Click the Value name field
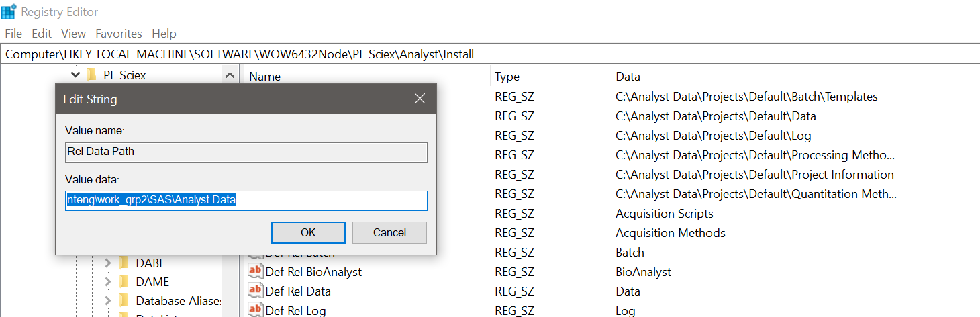Viewport: 980px width, 317px height. pos(246,152)
